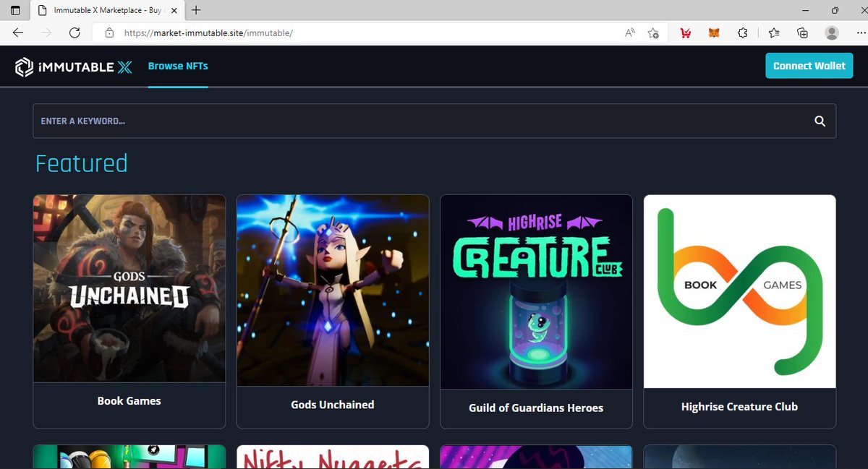Open the red shopping extension icon
Screen dimensions: 868x469
(685, 33)
